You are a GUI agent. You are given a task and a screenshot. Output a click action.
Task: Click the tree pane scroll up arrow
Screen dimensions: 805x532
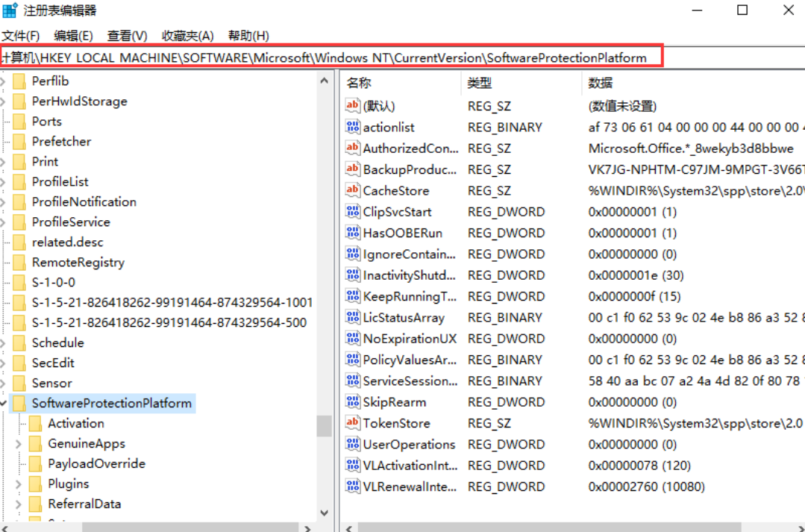tap(324, 81)
